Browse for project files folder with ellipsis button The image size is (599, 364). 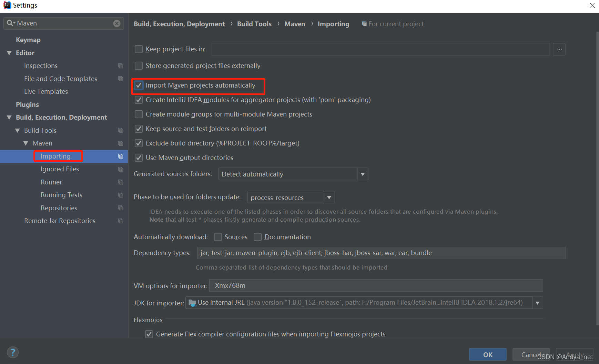[559, 49]
